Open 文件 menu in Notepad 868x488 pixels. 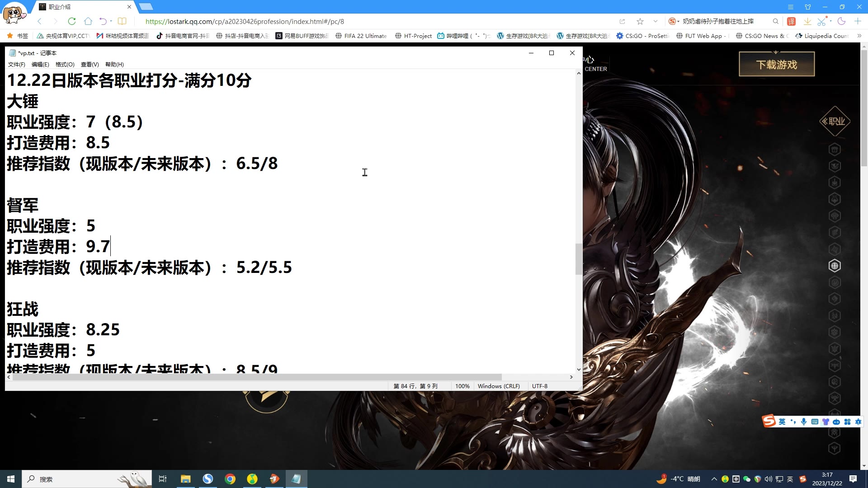coord(16,64)
